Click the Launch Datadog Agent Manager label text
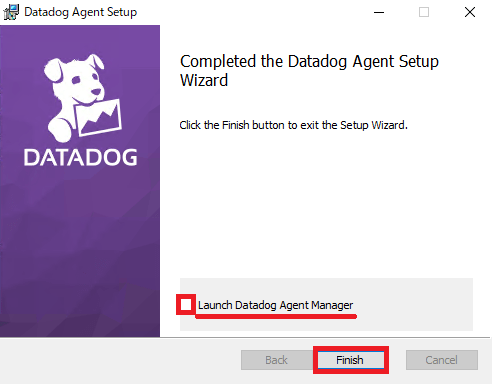This screenshot has width=492, height=384. click(275, 305)
